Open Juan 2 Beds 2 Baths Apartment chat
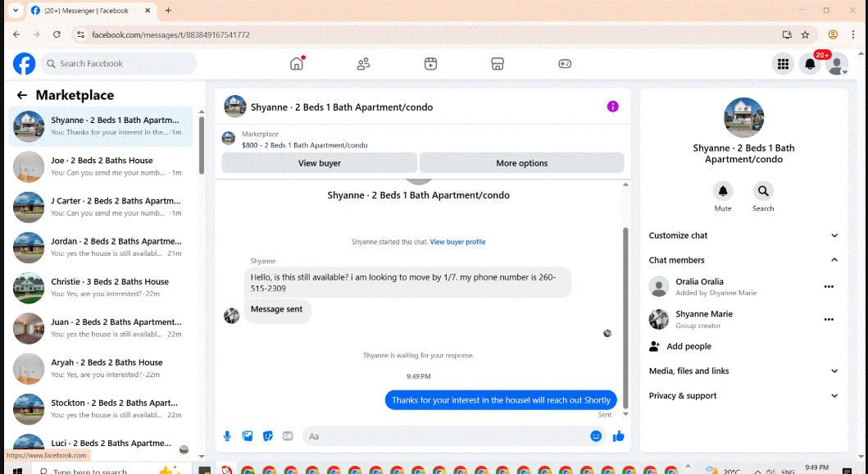The height and width of the screenshot is (474, 868). pyautogui.click(x=101, y=328)
